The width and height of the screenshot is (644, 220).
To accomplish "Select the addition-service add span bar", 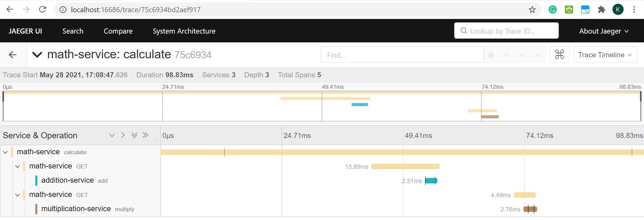I will 431,181.
